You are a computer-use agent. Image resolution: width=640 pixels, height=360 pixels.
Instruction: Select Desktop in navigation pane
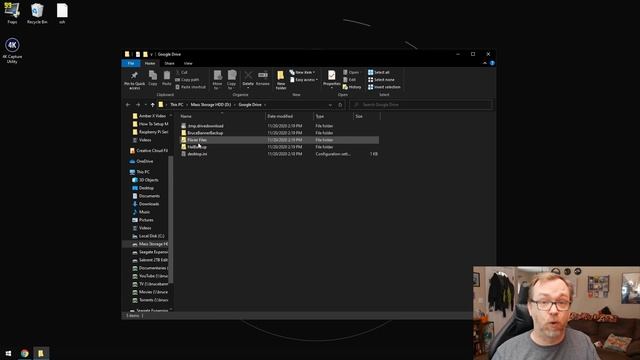point(143,188)
